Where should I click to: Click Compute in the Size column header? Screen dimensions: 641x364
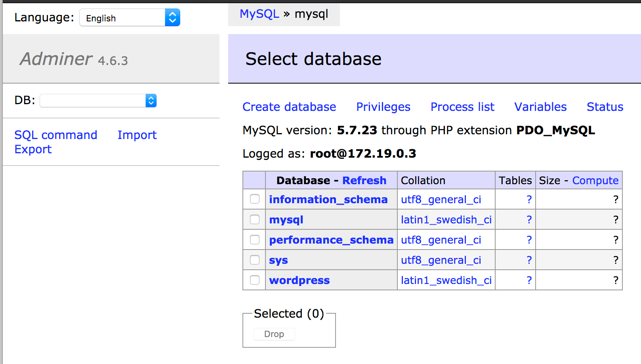coord(595,181)
